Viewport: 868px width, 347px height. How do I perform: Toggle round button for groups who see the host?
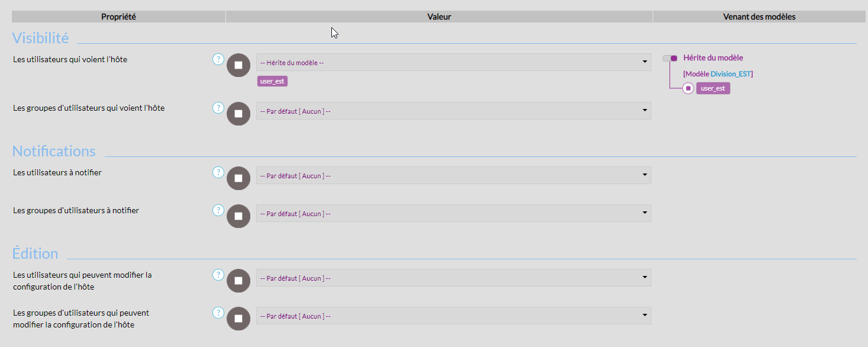coord(238,114)
